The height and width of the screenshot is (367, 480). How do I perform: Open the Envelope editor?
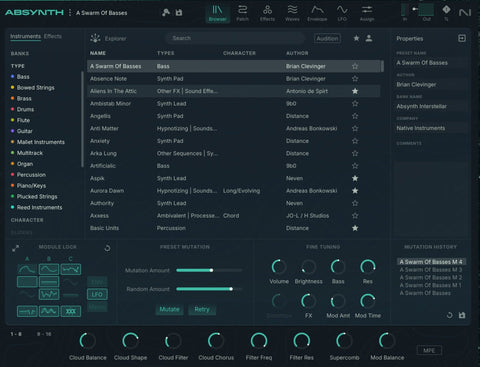(317, 13)
